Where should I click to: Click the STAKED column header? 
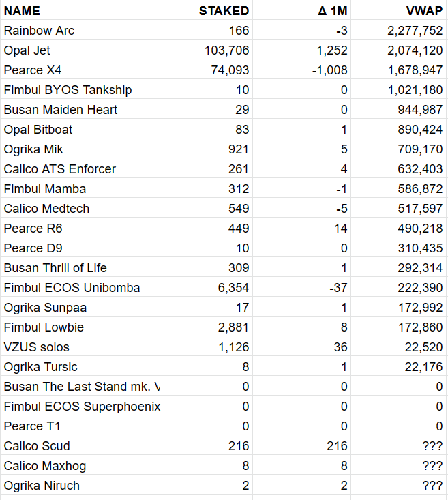[x=224, y=11]
